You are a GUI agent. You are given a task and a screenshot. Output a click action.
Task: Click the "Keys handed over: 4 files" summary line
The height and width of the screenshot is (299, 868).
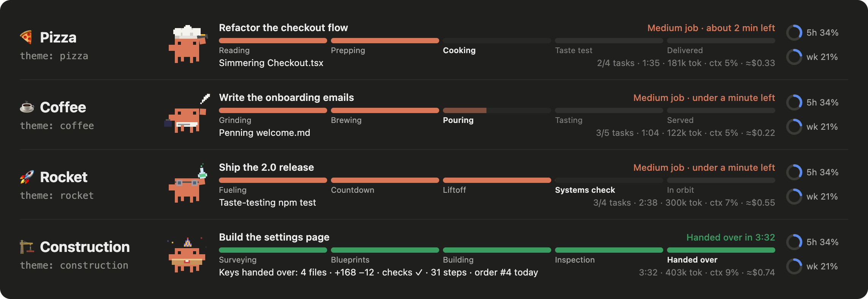379,272
